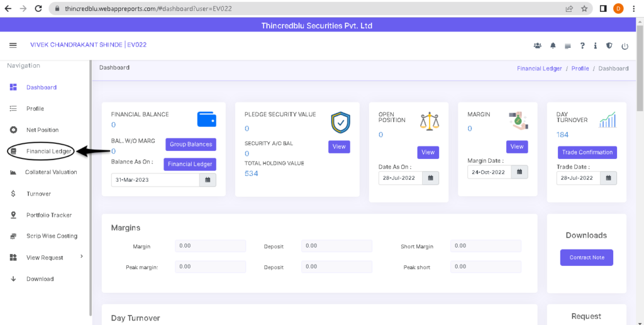
Task: Expand the View Request submenu arrow
Action: [81, 256]
